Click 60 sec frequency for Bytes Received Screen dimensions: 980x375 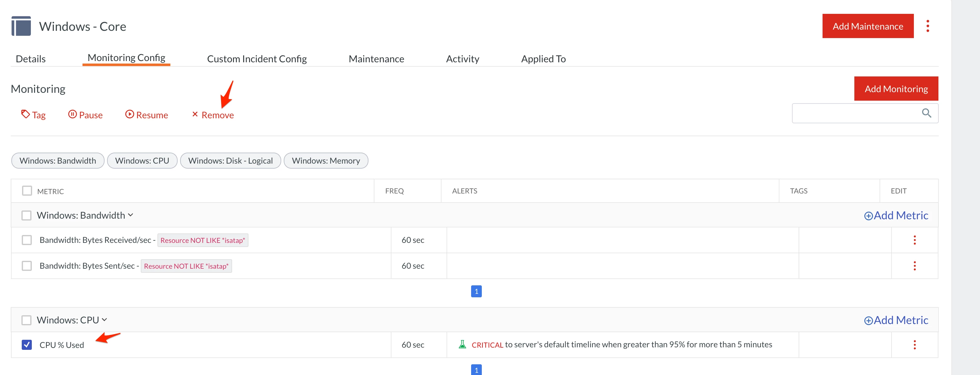[x=413, y=240]
